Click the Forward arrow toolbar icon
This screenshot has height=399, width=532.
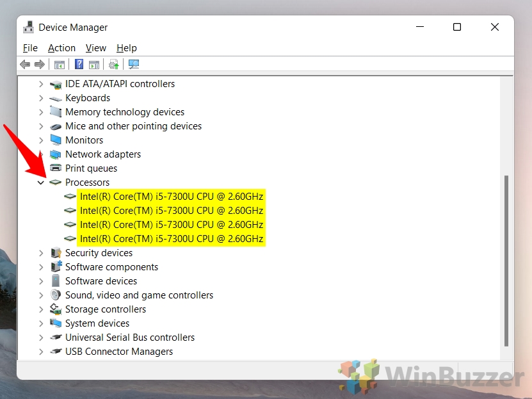tap(40, 64)
